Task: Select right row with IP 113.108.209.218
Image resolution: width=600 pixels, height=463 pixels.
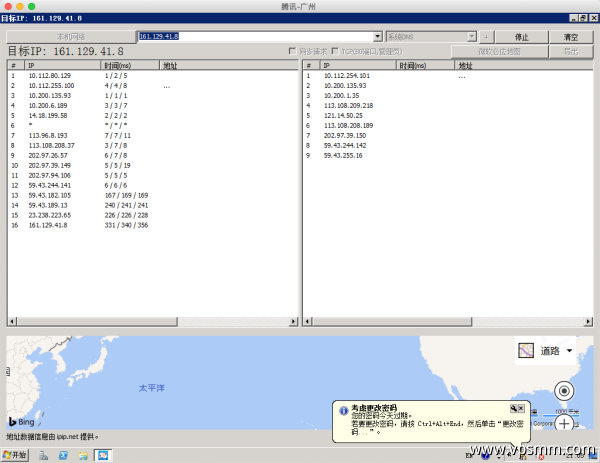Action: point(448,106)
